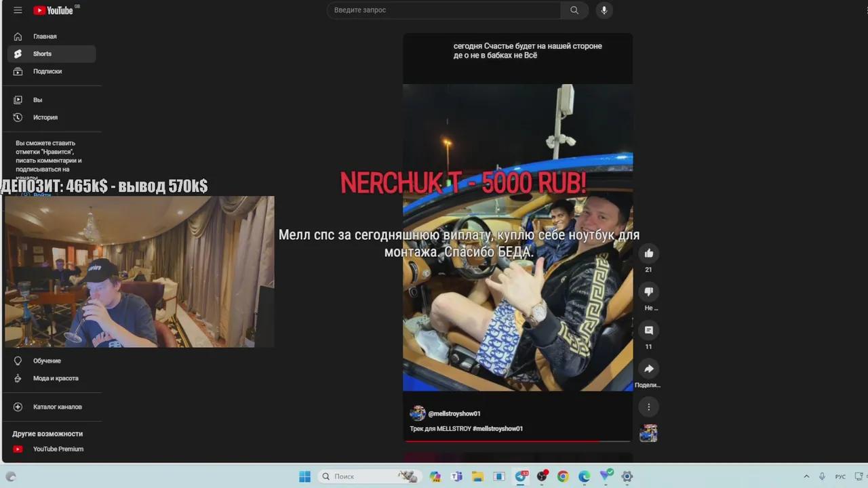Open the Windows Start menu
This screenshot has height=488, width=868.
tap(305, 476)
